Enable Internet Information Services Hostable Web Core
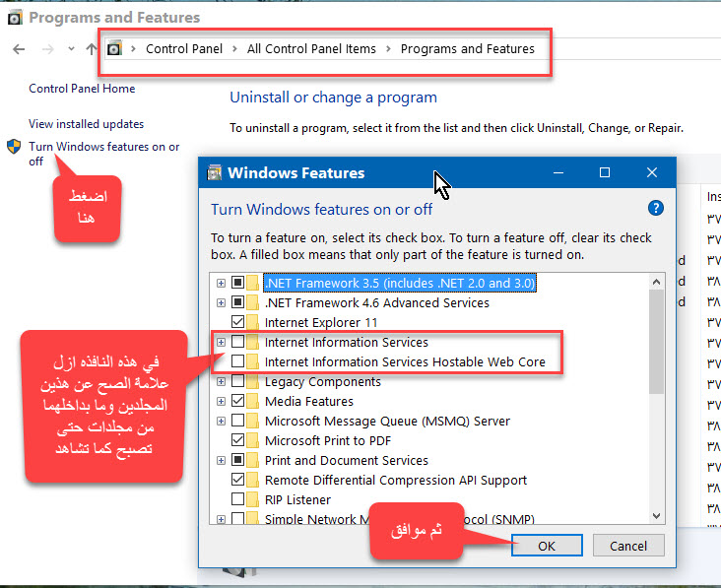721x588 pixels. pyautogui.click(x=237, y=361)
